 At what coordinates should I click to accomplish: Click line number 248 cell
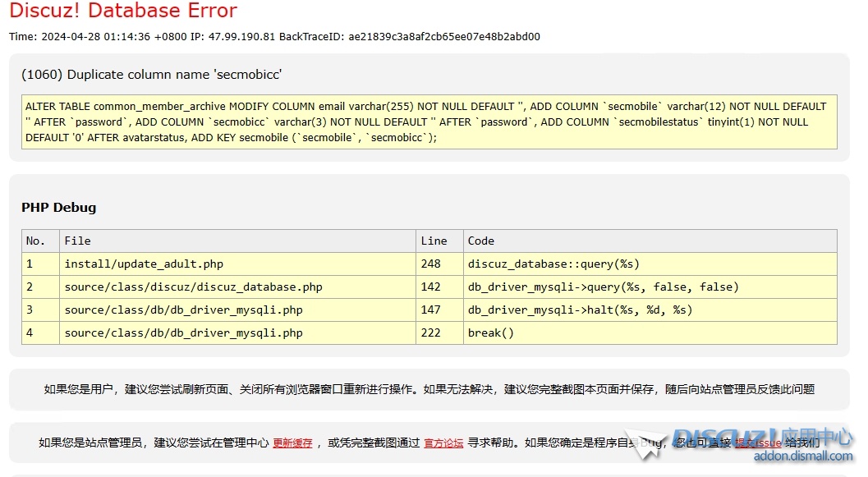(439, 264)
